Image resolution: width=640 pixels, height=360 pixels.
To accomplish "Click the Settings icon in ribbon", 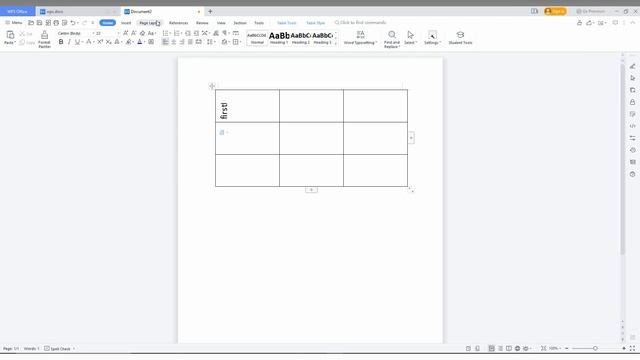I will [432, 35].
